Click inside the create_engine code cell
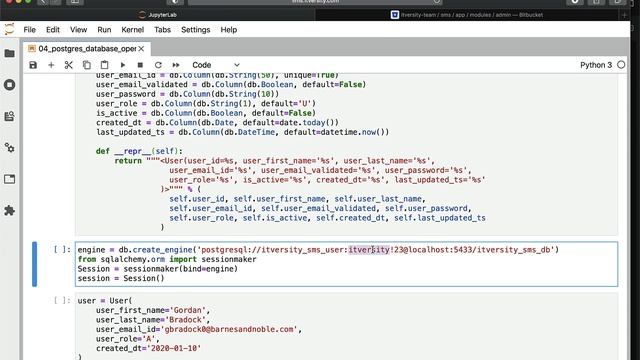The width and height of the screenshot is (640, 360). click(x=346, y=264)
